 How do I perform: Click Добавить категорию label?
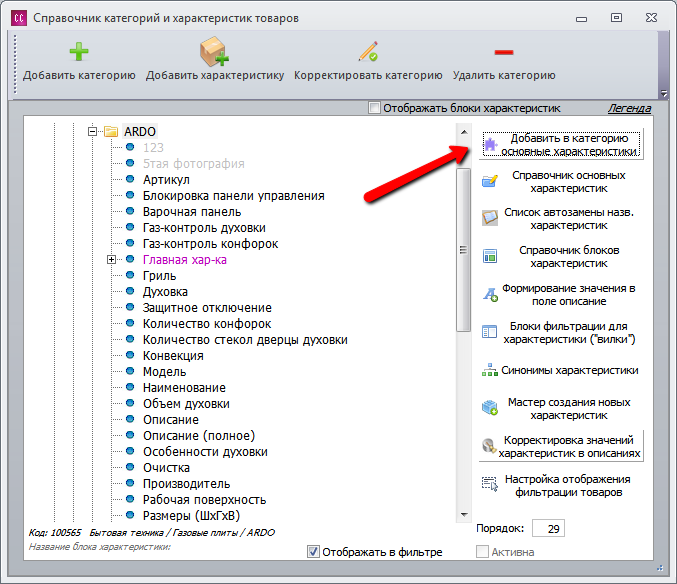pyautogui.click(x=79, y=75)
